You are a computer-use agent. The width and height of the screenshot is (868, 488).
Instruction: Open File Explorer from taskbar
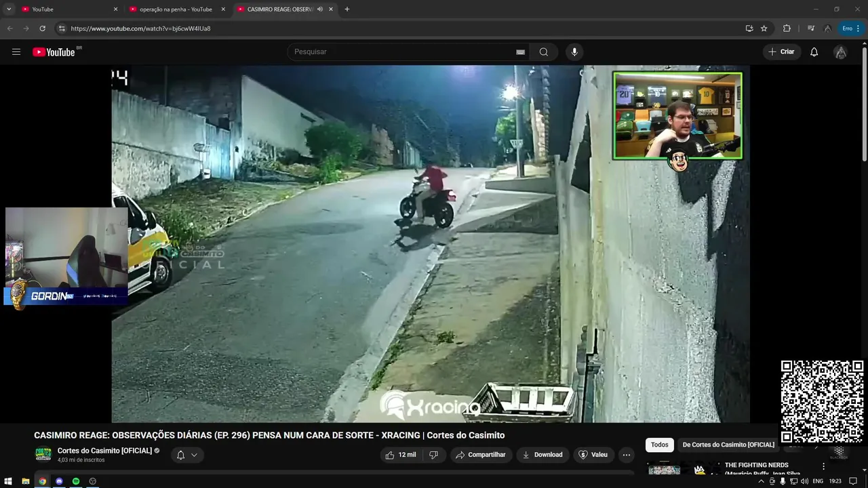click(x=26, y=481)
